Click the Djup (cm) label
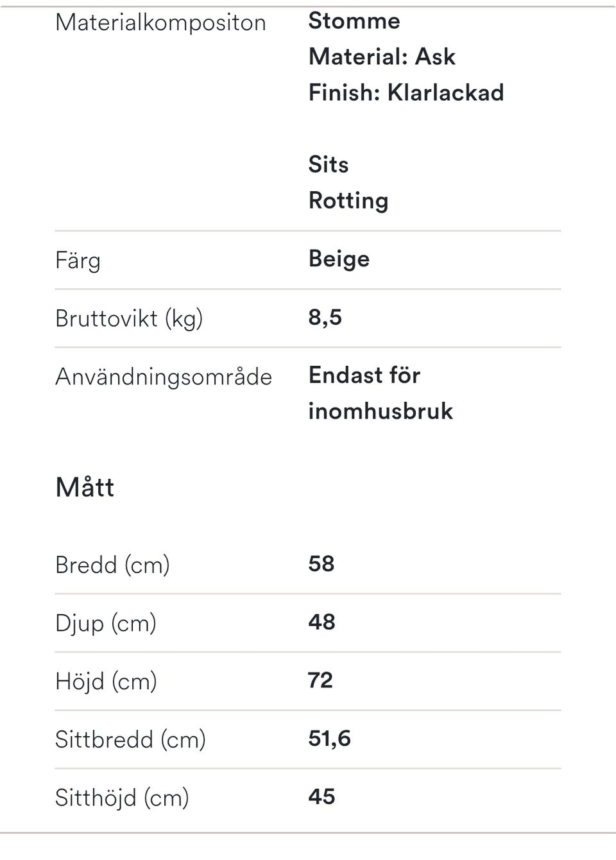Viewport: 616px width, 860px height. pos(106,623)
